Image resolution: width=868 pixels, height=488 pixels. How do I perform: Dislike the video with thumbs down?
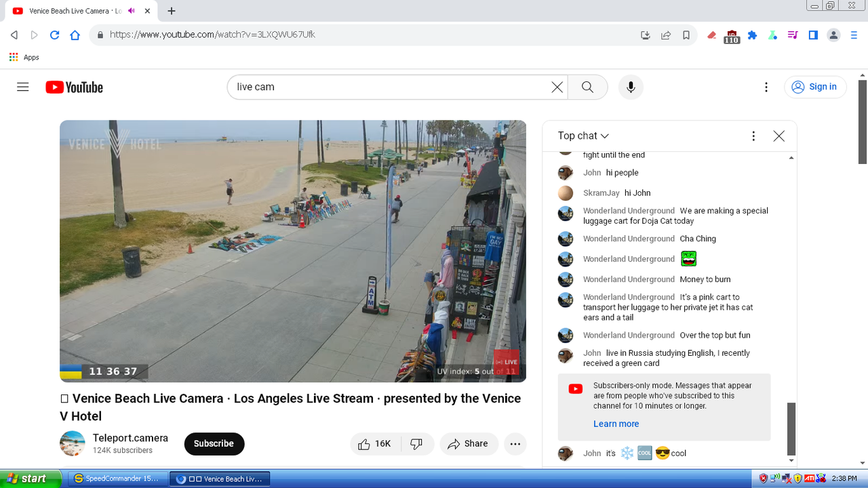417,444
